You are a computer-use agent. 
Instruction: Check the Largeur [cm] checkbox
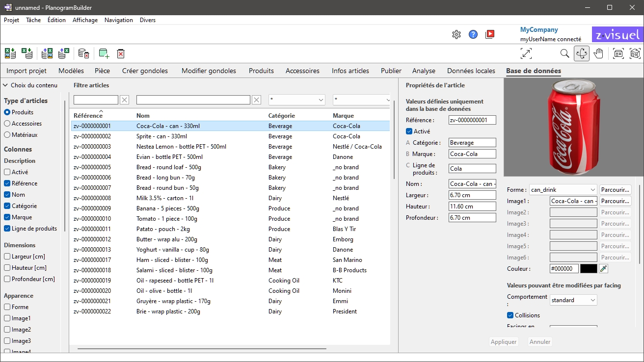click(x=7, y=257)
